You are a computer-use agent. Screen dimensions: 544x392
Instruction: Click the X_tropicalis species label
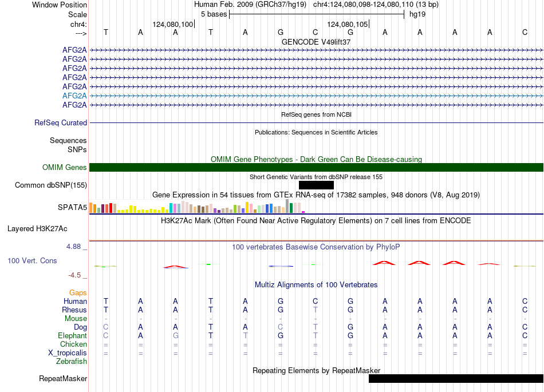(x=68, y=353)
